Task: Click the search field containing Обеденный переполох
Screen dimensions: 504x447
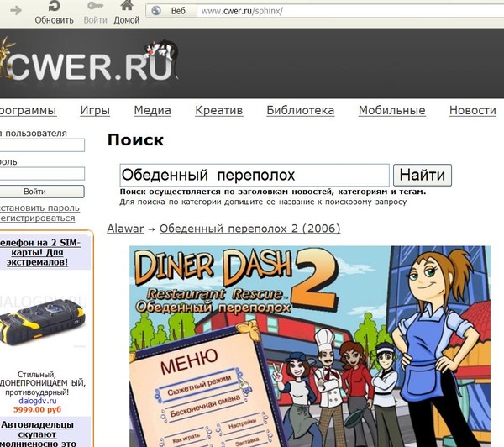Action: 255,175
